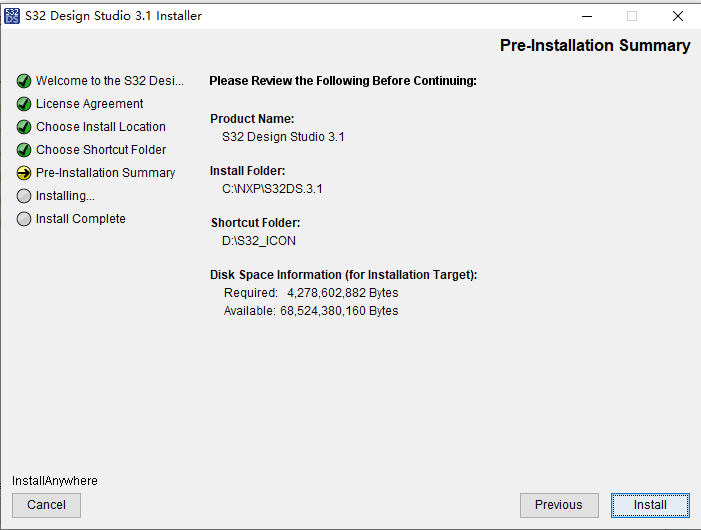Click the large 'Pre-Installation Summary' page title

coord(595,46)
